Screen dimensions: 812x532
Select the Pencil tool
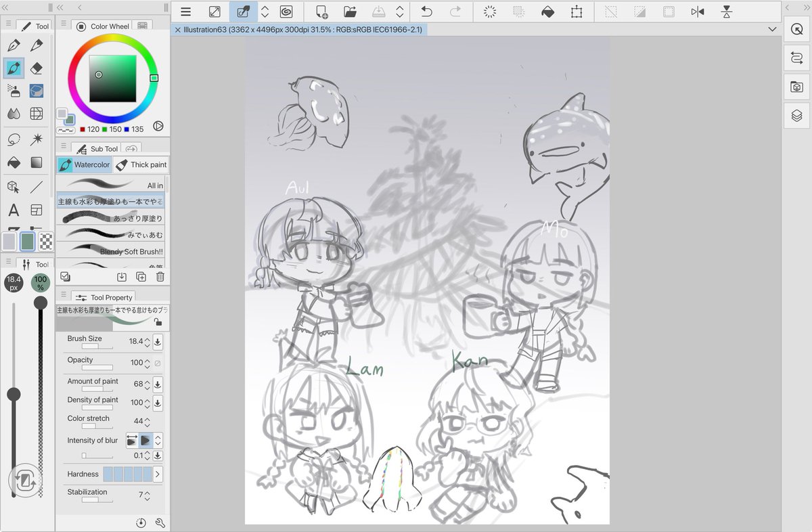(37, 45)
